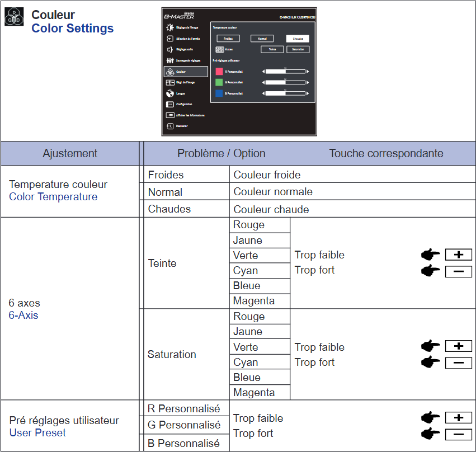476x452 pixels.
Task: Click the Langue globe icon in OSD menu
Action: (169, 93)
